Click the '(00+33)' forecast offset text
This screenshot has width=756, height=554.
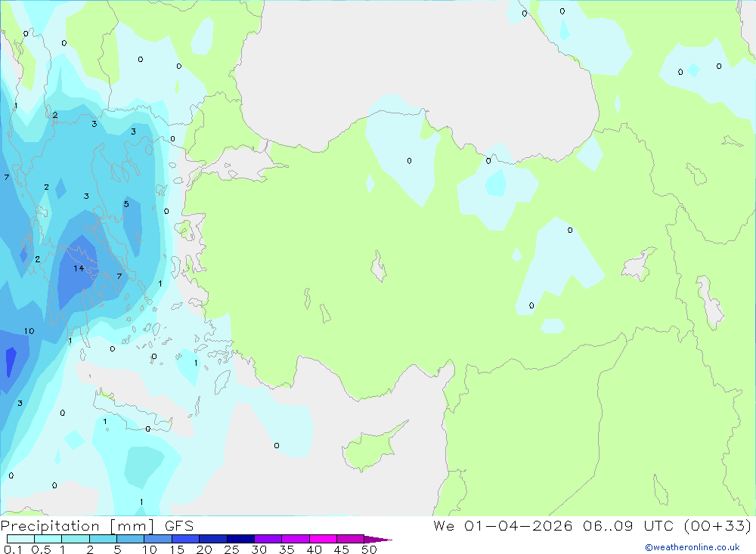click(x=717, y=525)
